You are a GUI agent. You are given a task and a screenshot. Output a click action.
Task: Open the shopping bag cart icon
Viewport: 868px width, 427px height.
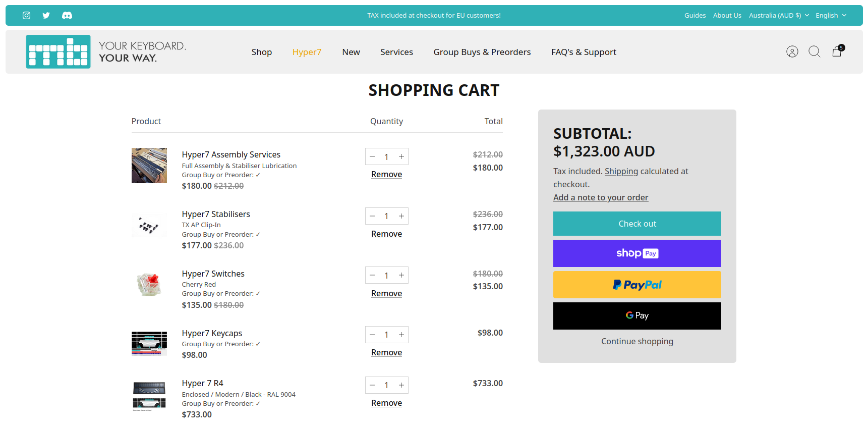(x=837, y=51)
